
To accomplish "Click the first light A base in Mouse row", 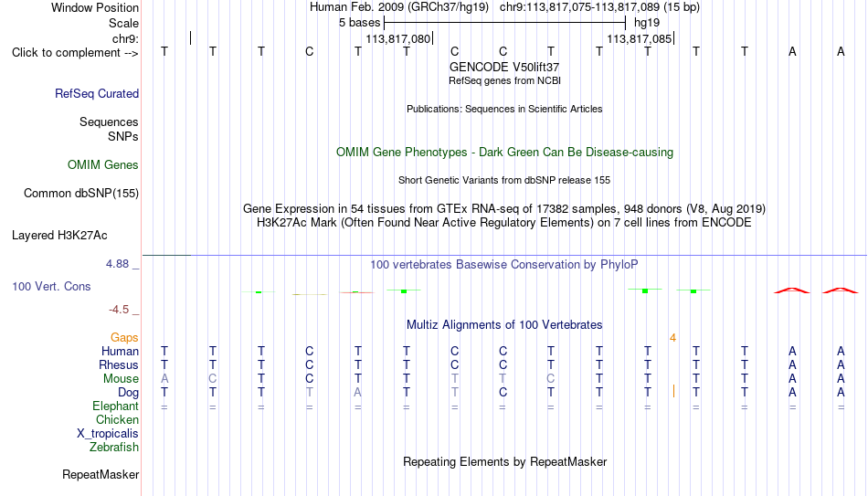I will tap(164, 379).
